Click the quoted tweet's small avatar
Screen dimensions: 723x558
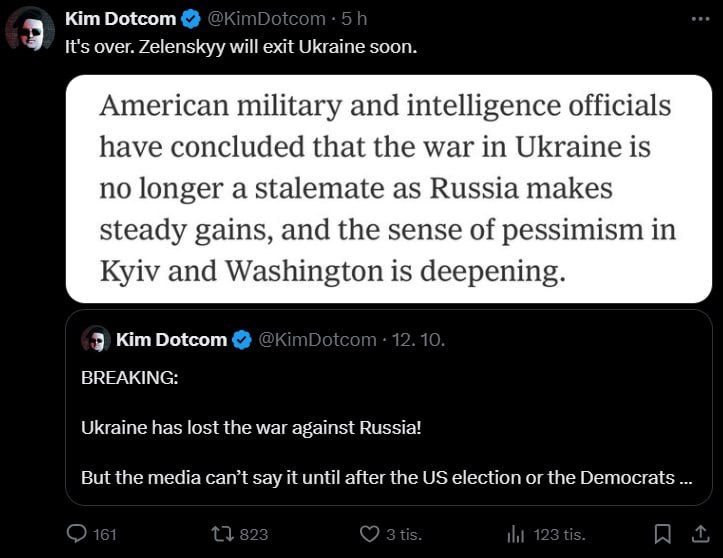(x=95, y=339)
